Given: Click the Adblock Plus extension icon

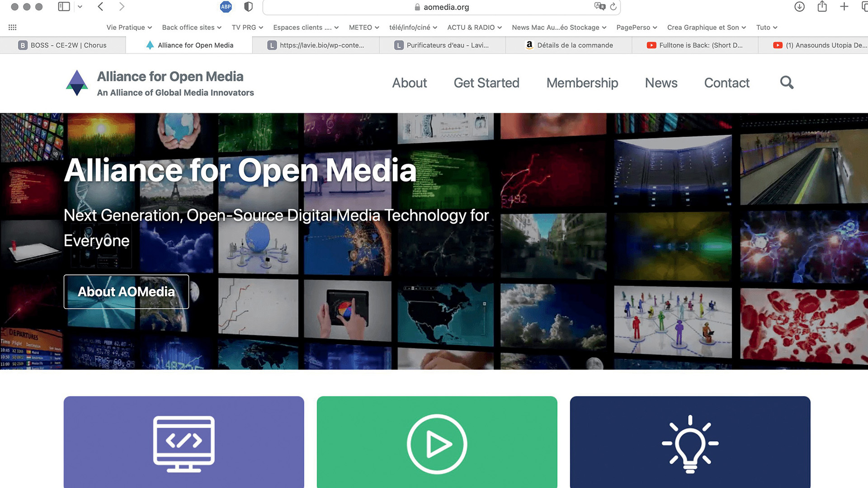Looking at the screenshot, I should (226, 7).
